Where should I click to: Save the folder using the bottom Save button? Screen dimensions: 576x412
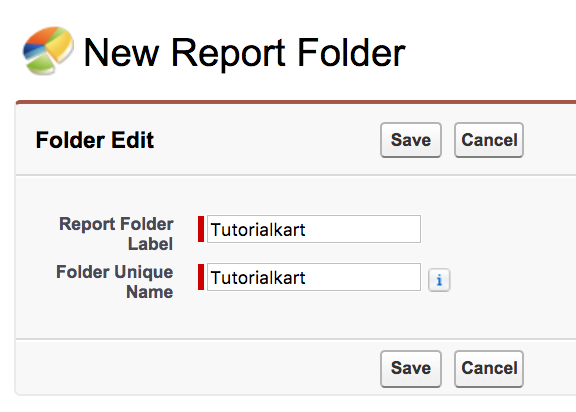411,368
